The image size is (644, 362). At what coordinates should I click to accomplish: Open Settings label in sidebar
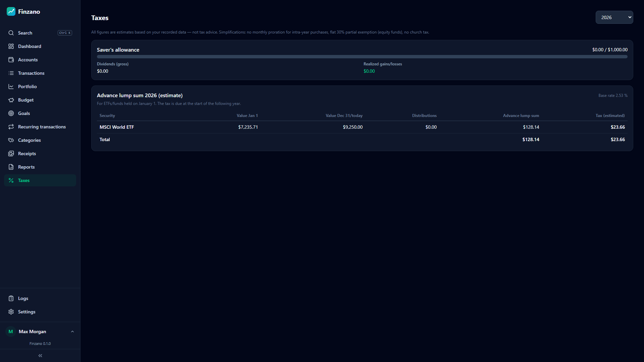click(26, 312)
